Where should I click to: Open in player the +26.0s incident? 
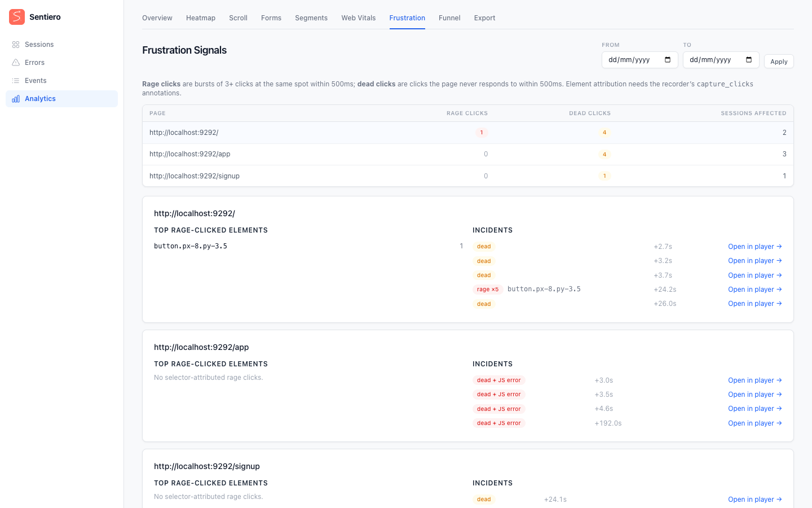tap(755, 304)
